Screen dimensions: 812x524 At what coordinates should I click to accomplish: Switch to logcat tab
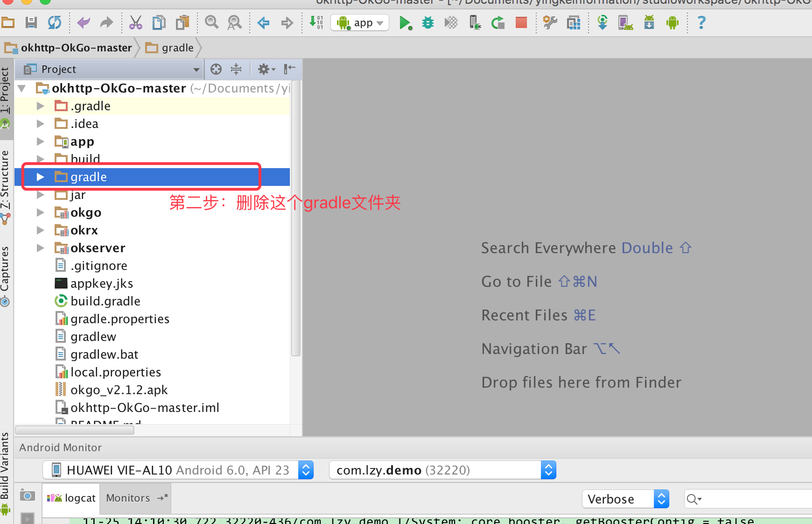(71, 498)
